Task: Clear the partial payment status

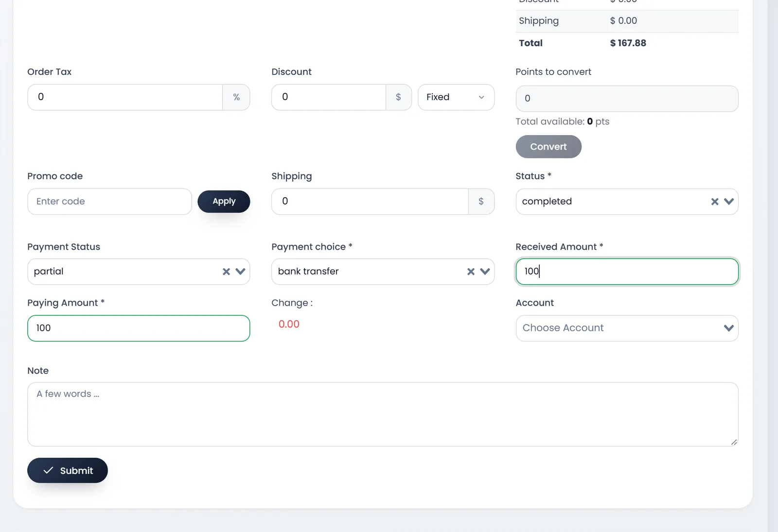Action: 226,272
